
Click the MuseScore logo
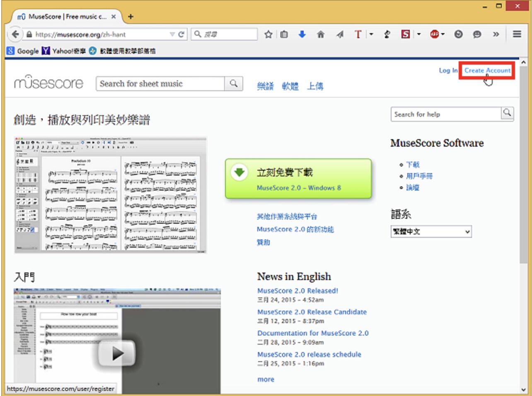pyautogui.click(x=48, y=82)
